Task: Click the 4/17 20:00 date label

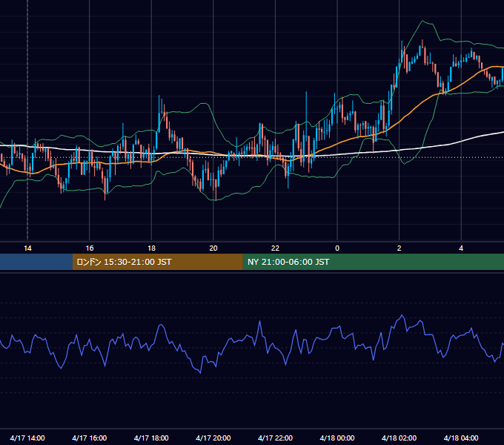Action: (x=213, y=438)
